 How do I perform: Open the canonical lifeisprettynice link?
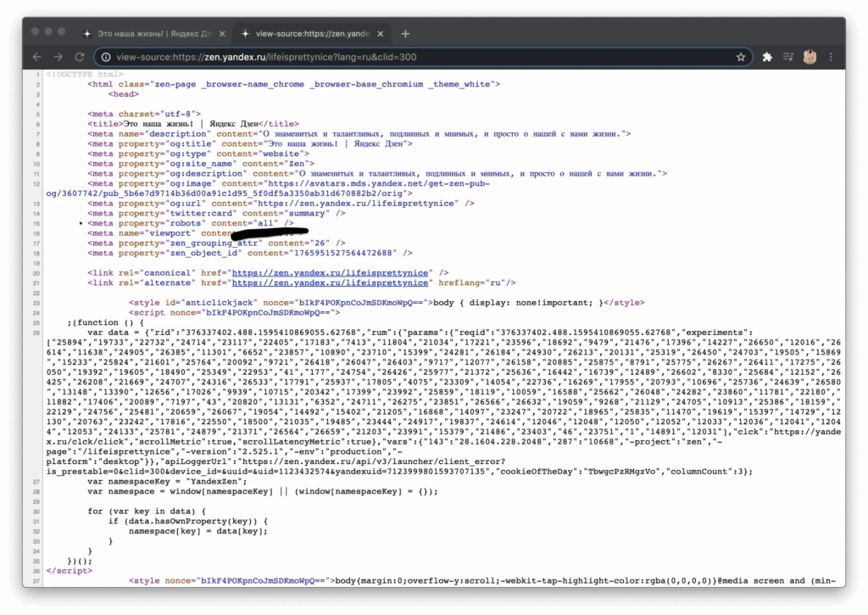coord(330,272)
